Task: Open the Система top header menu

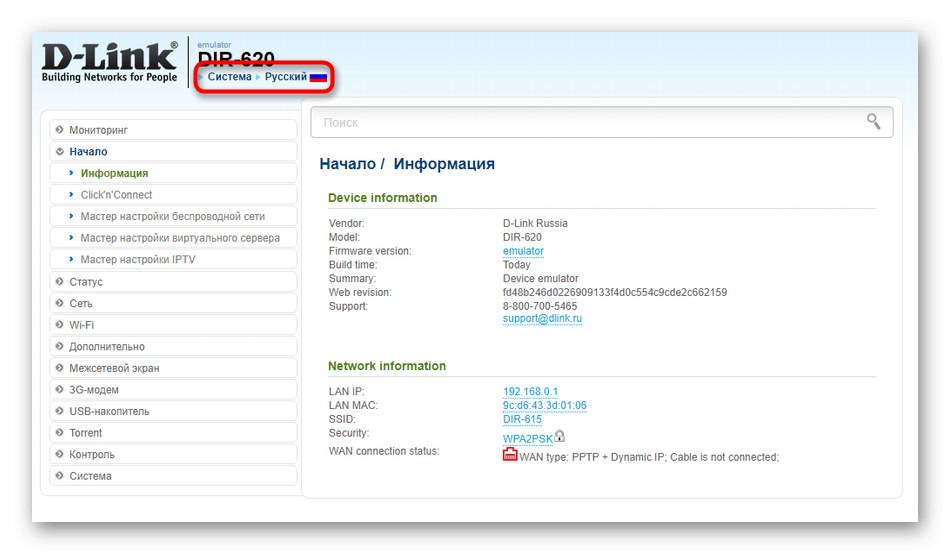Action: (x=229, y=77)
